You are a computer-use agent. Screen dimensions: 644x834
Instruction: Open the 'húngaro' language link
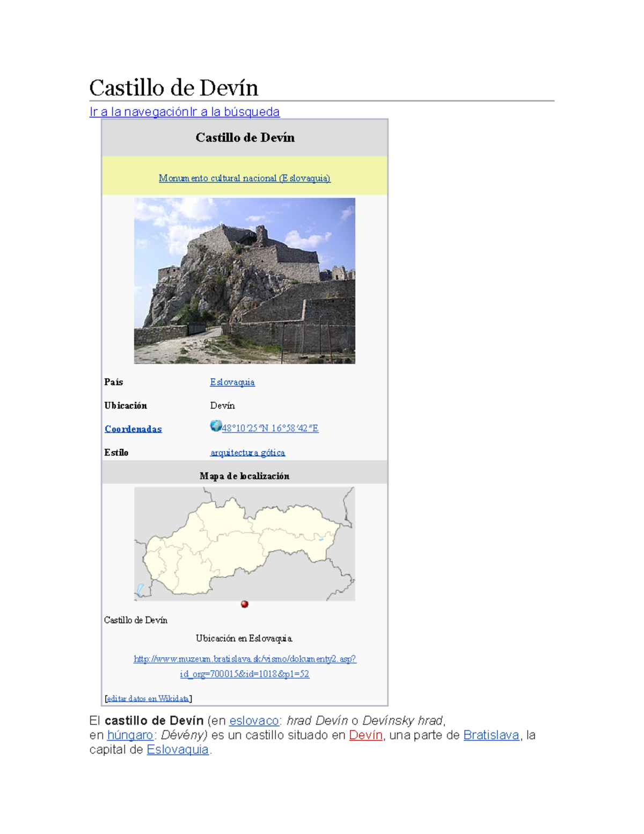130,735
